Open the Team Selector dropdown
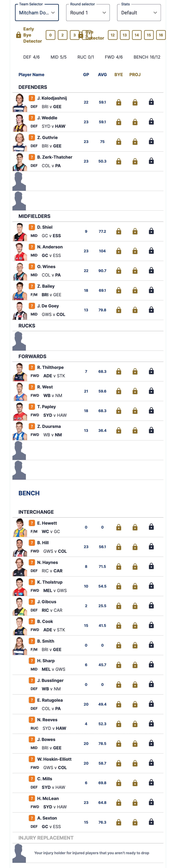Viewport: 170px width, 868px height. pyautogui.click(x=37, y=13)
